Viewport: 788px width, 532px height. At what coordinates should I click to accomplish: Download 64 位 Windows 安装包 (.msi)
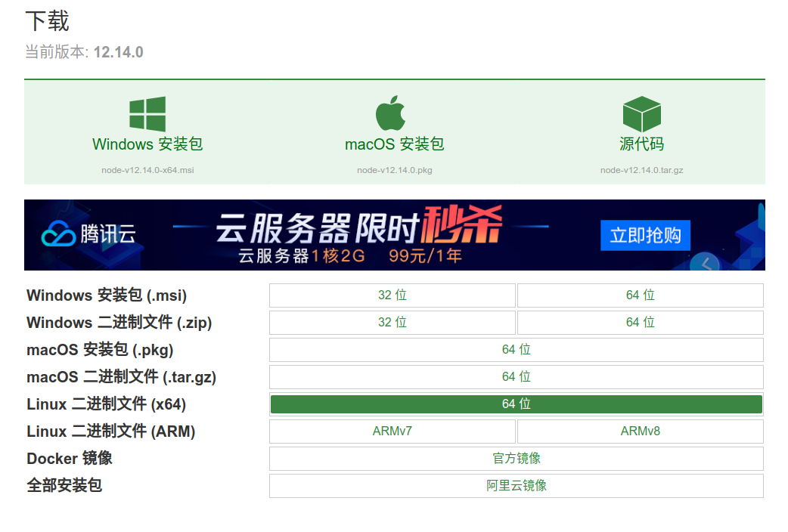coord(641,295)
